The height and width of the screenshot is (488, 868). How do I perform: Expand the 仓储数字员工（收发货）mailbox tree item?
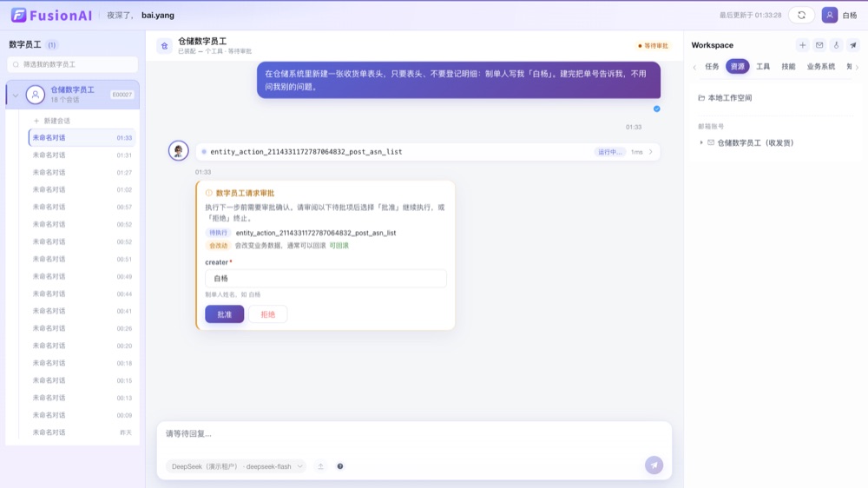(x=701, y=142)
